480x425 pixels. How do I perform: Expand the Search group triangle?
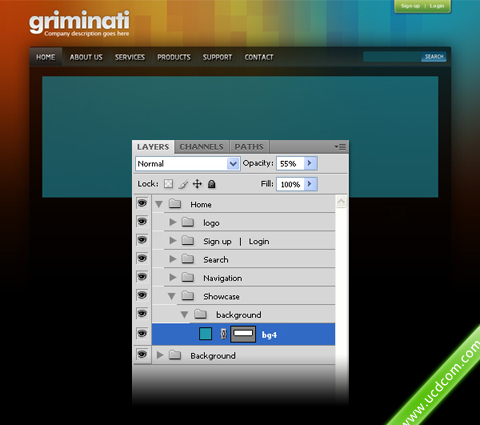click(173, 259)
